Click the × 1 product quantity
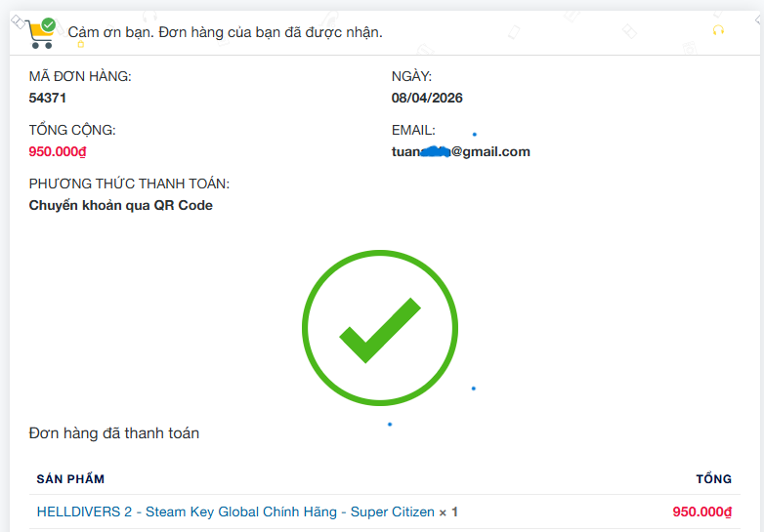Screen dimensions: 764x532 tap(448, 512)
